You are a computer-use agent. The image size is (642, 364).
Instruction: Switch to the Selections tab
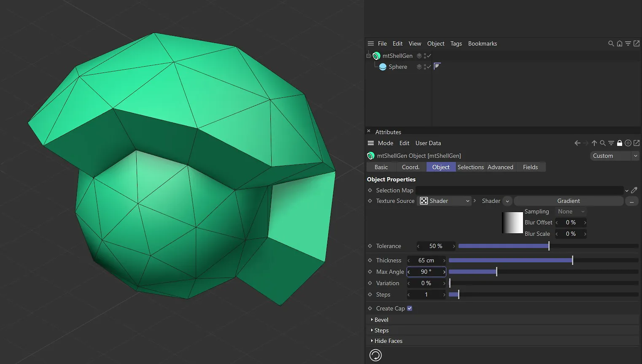point(470,167)
